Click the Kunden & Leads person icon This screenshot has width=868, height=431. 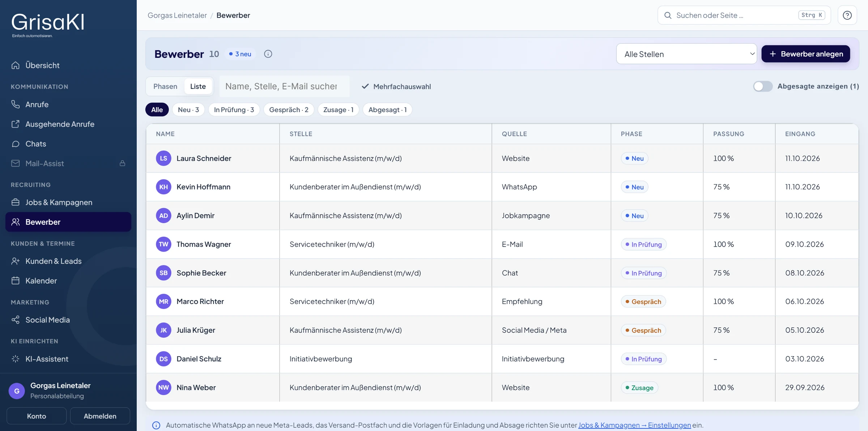[x=15, y=261]
